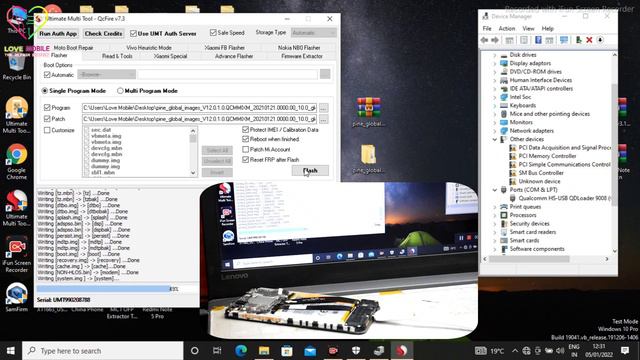Click Task View taskbar icon
The width and height of the screenshot is (640, 360).
[217, 351]
